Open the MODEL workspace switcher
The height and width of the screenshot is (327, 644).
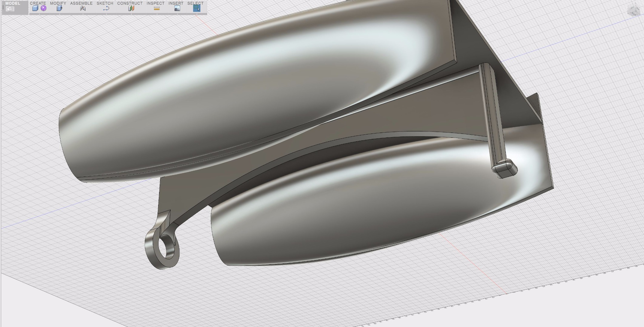point(15,7)
